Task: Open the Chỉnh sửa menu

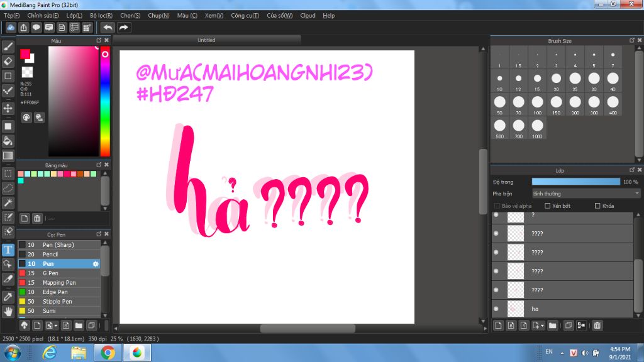Action: [x=43, y=16]
